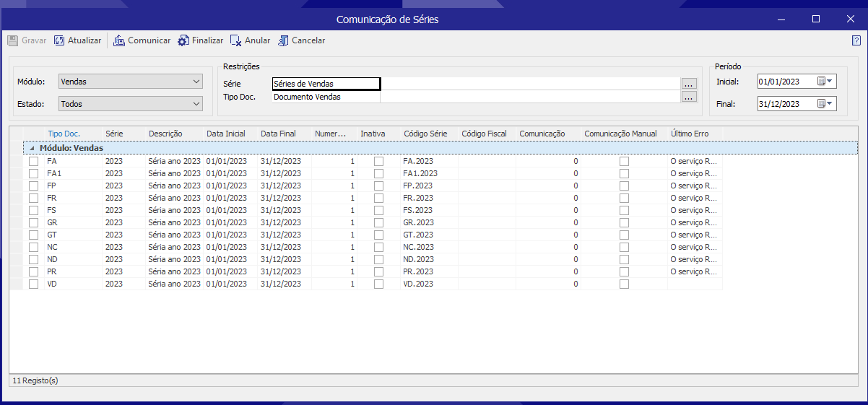Sort by Código Série column header
Screen dimensions: 868x405
point(425,134)
